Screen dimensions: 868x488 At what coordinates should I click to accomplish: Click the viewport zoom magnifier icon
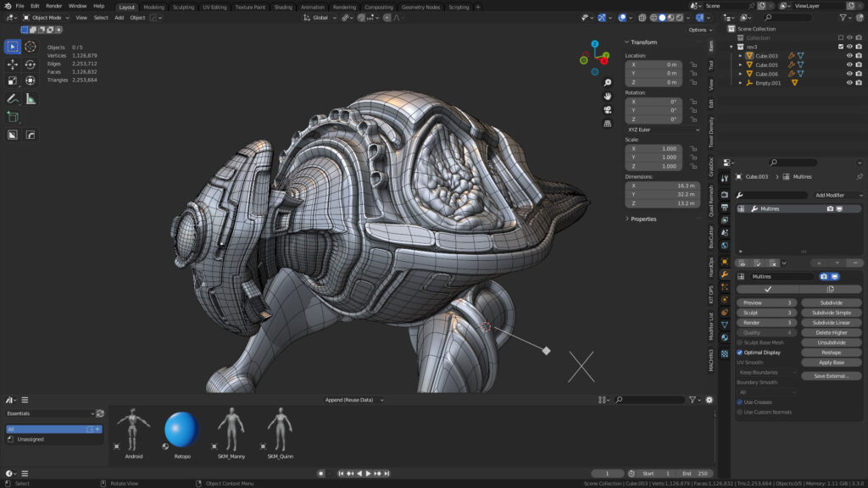(x=608, y=83)
